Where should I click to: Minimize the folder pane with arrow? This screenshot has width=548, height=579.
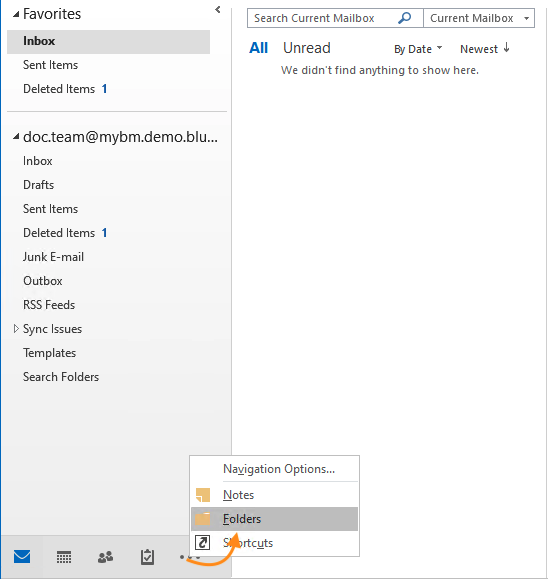pyautogui.click(x=218, y=10)
